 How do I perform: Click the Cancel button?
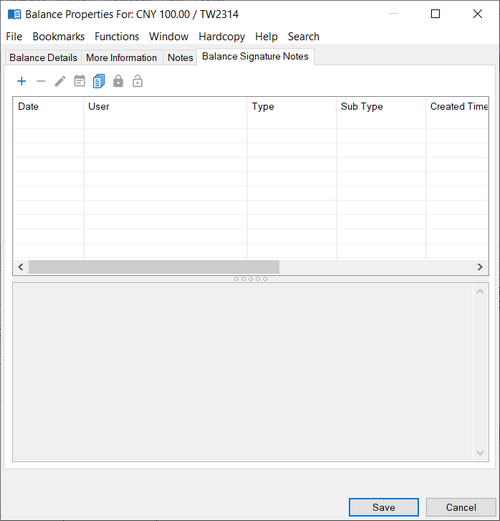point(461,507)
